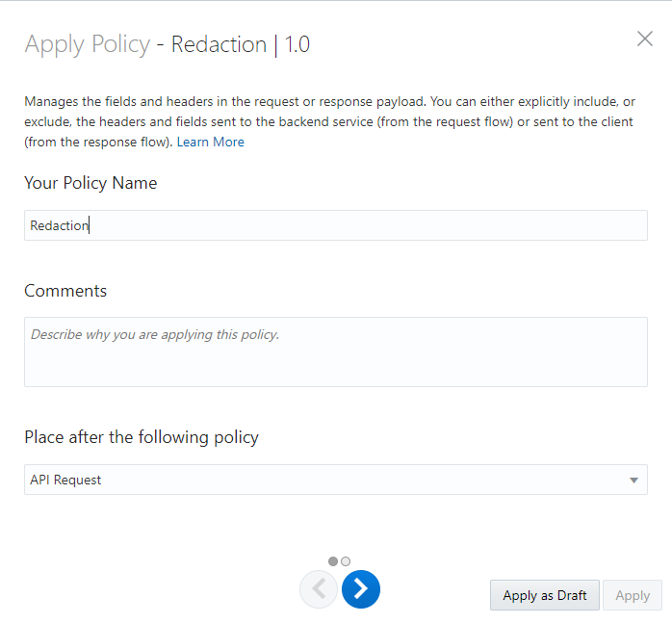The image size is (672, 624).
Task: Click the Apply as Draft button
Action: coord(544,595)
